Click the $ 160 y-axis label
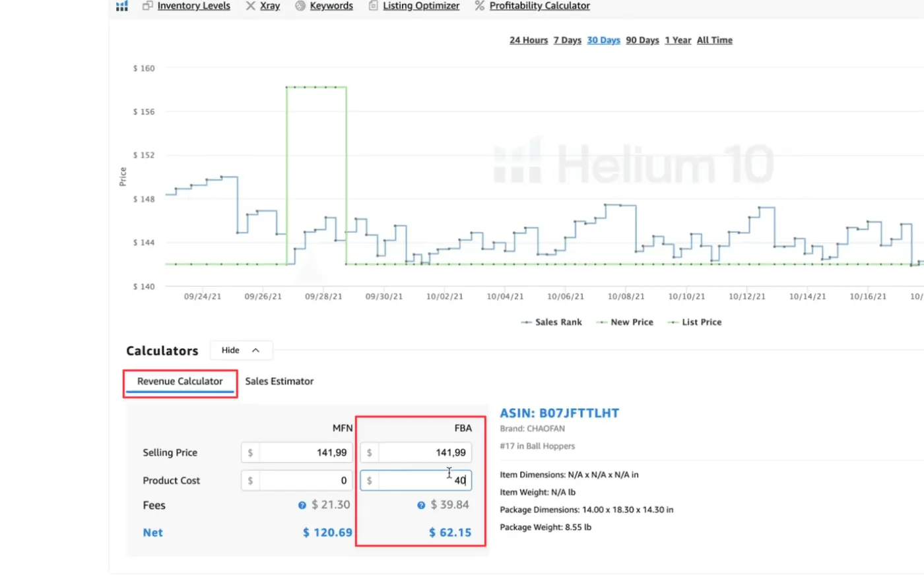The image size is (924, 581). tap(144, 69)
